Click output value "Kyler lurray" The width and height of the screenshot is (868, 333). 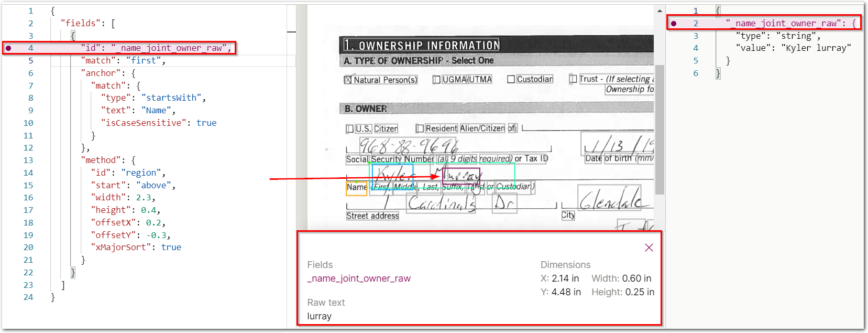coord(816,48)
